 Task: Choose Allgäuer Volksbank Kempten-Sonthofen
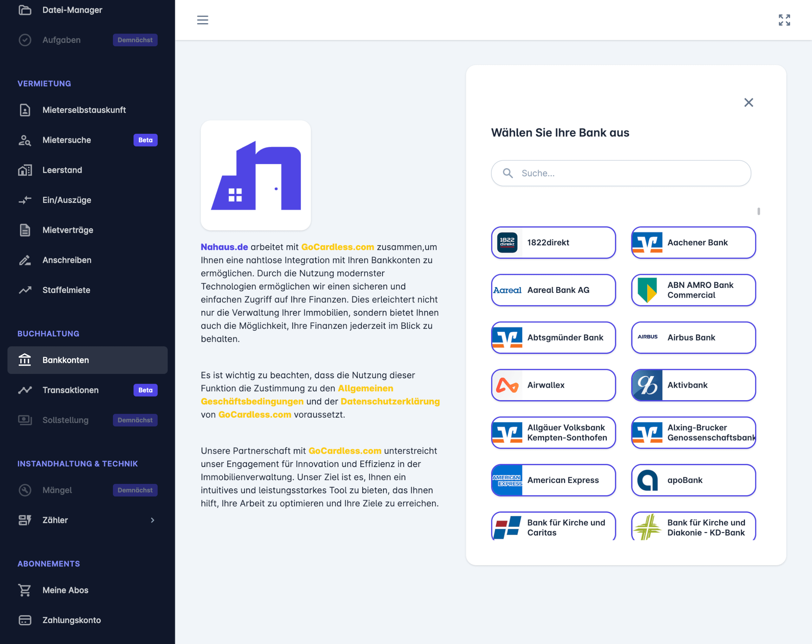(x=553, y=433)
